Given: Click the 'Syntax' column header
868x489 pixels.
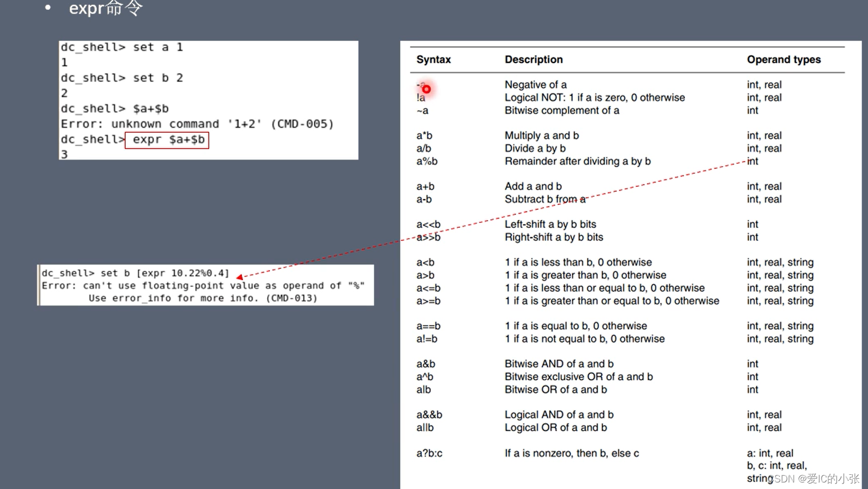Looking at the screenshot, I should point(433,60).
